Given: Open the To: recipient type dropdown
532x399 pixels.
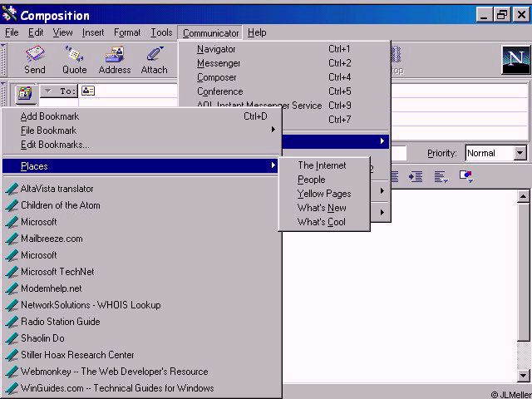Looking at the screenshot, I should point(59,91).
